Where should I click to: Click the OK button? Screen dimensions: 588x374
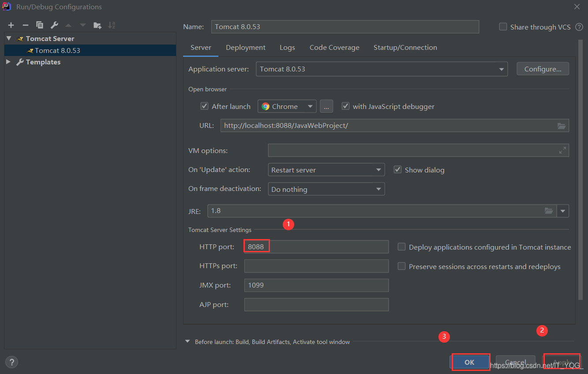click(469, 362)
